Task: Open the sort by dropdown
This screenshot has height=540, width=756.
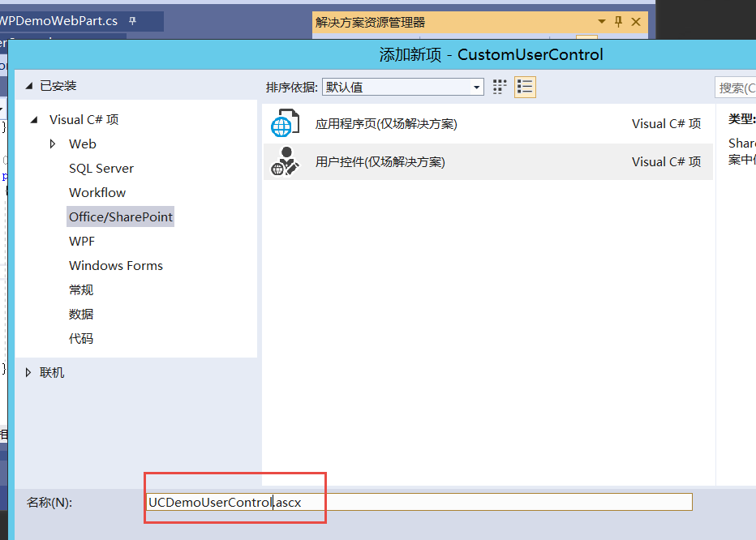Action: pos(403,87)
